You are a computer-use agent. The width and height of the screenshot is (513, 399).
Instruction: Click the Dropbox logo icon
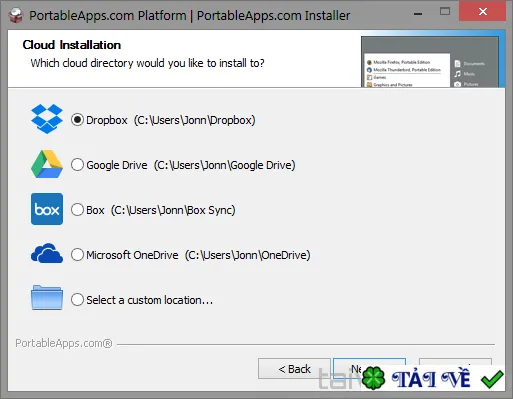[47, 119]
